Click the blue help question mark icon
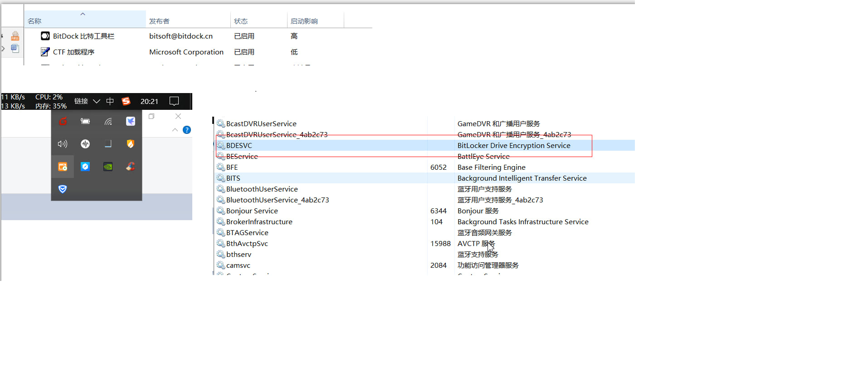The image size is (868, 374). [187, 130]
